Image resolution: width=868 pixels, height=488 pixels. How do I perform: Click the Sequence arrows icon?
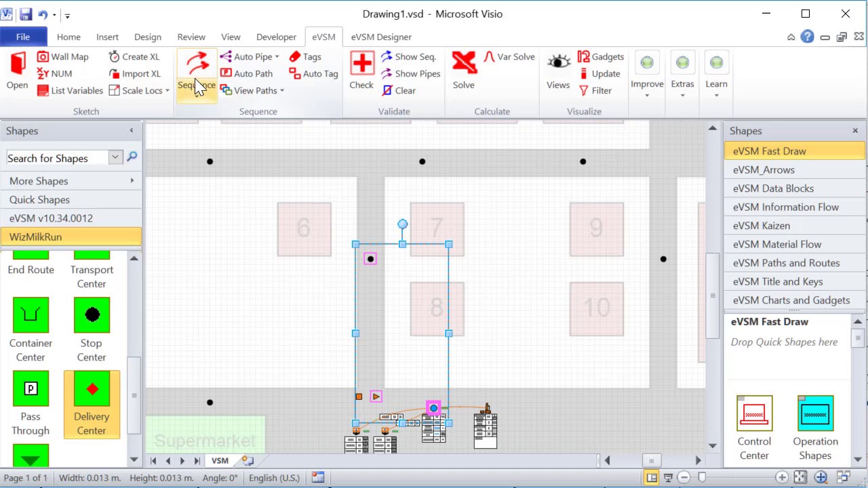coord(197,63)
